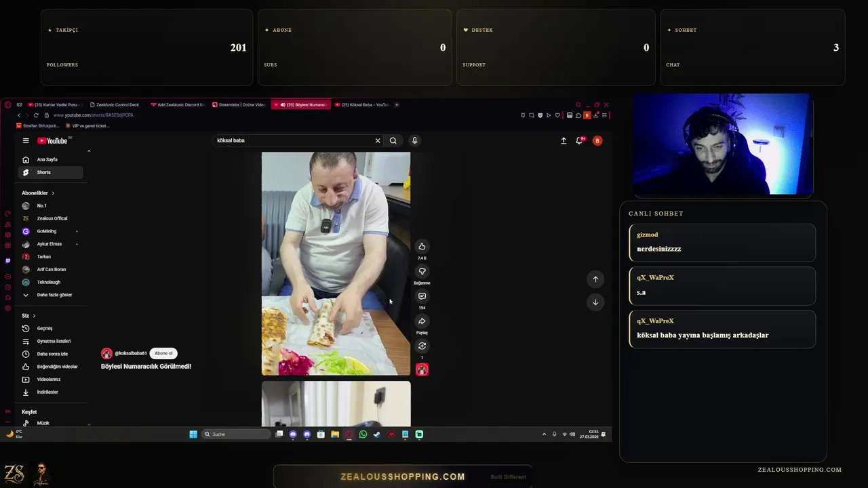Open File Explorer from taskbar
This screenshot has width=868, height=488.
[x=335, y=434]
